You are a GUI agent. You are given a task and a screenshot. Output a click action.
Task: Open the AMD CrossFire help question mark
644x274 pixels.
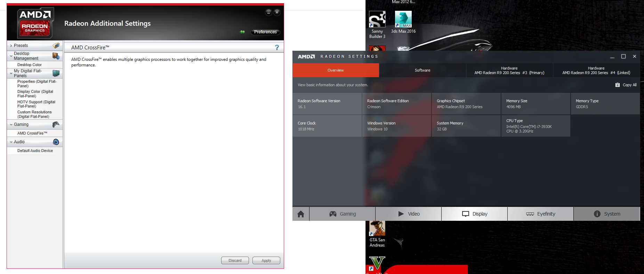coord(277,48)
